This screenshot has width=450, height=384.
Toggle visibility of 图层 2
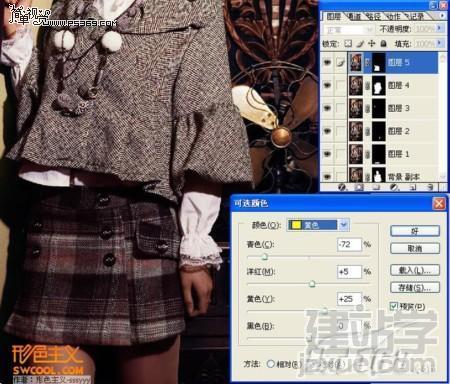point(328,131)
